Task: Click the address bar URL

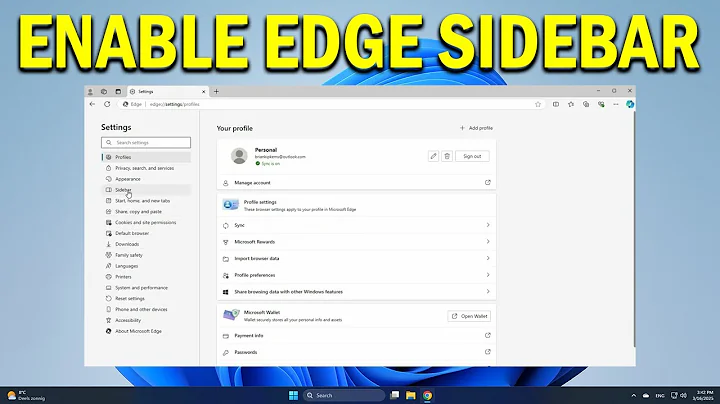Action: point(174,104)
